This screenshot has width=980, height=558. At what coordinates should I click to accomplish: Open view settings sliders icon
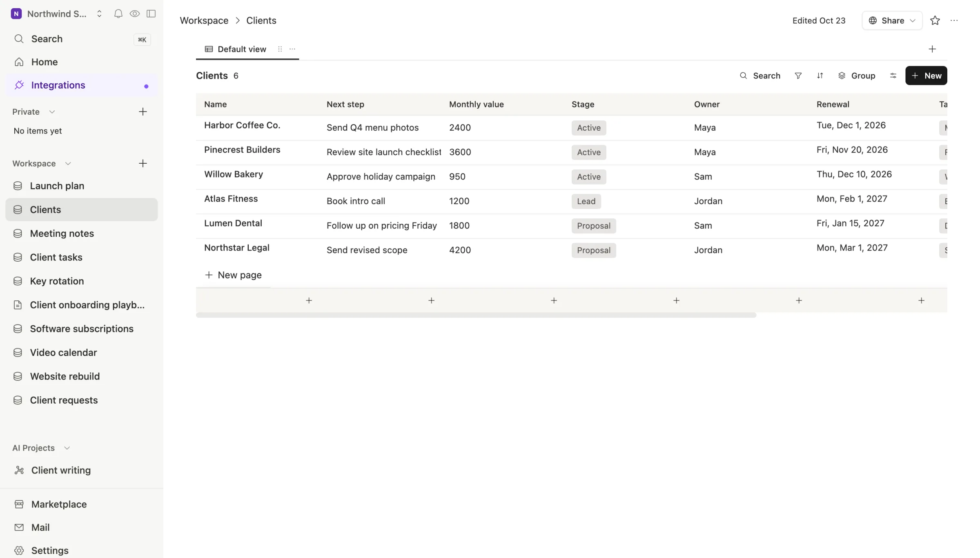coord(893,76)
